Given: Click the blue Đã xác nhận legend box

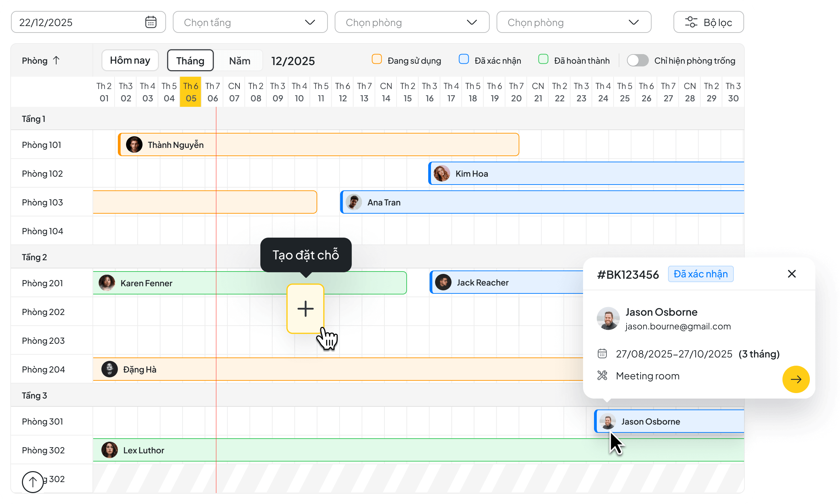Looking at the screenshot, I should coord(464,59).
